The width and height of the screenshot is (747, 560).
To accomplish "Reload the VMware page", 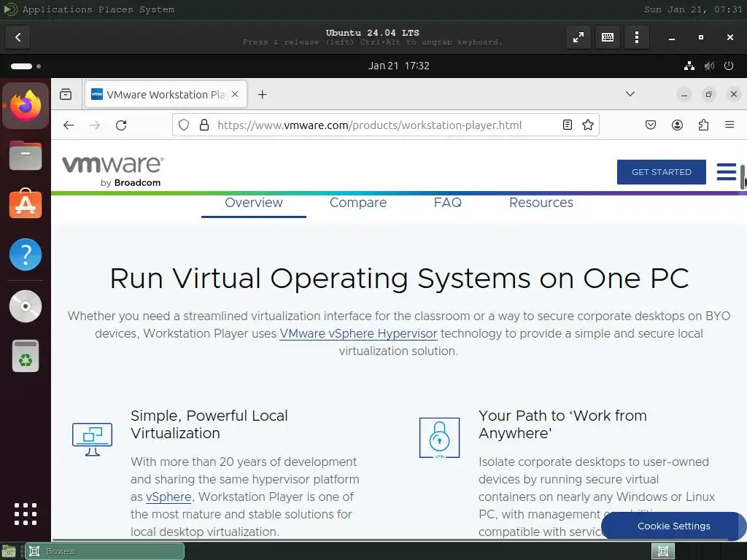I will [121, 125].
